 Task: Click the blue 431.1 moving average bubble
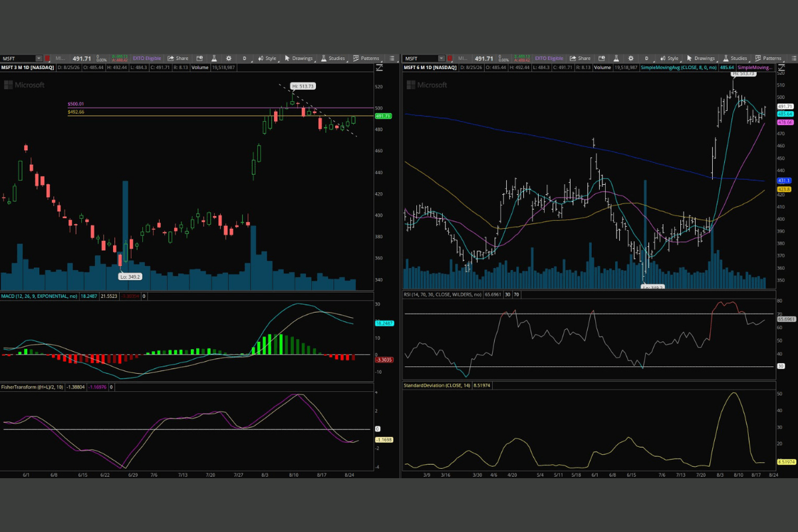(784, 180)
